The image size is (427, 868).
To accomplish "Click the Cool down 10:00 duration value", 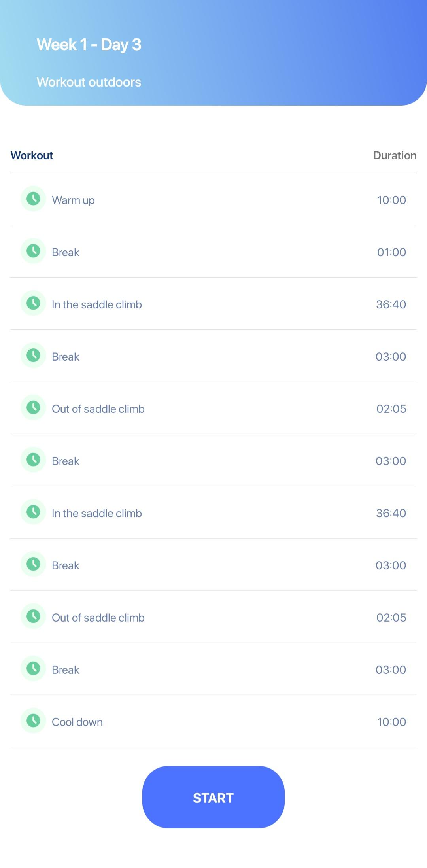I will click(x=391, y=722).
